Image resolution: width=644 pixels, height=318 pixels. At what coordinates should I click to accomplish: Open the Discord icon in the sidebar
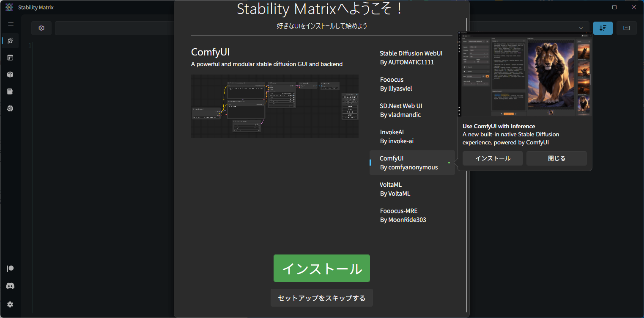[10, 286]
